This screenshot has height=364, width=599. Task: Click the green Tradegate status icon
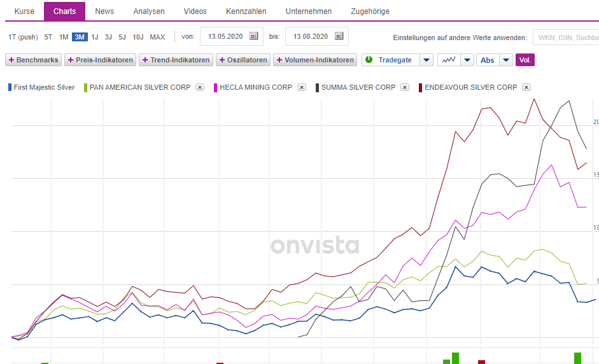pos(369,60)
